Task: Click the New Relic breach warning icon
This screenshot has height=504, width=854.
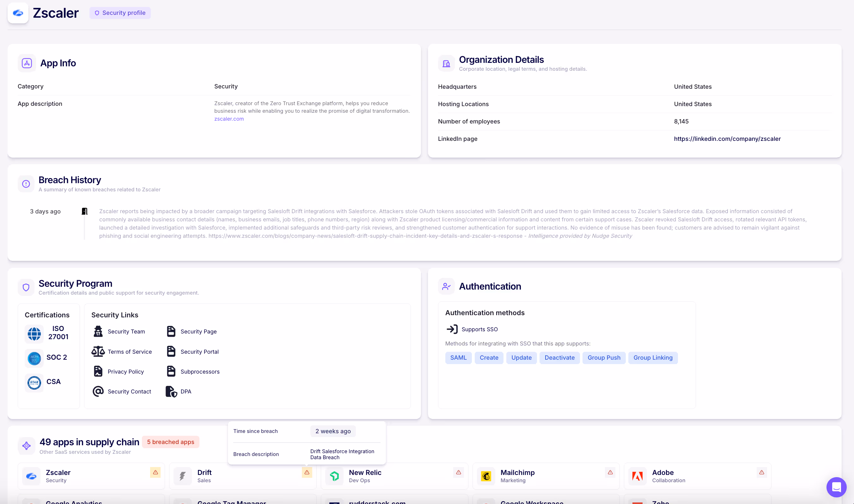Action: (458, 472)
